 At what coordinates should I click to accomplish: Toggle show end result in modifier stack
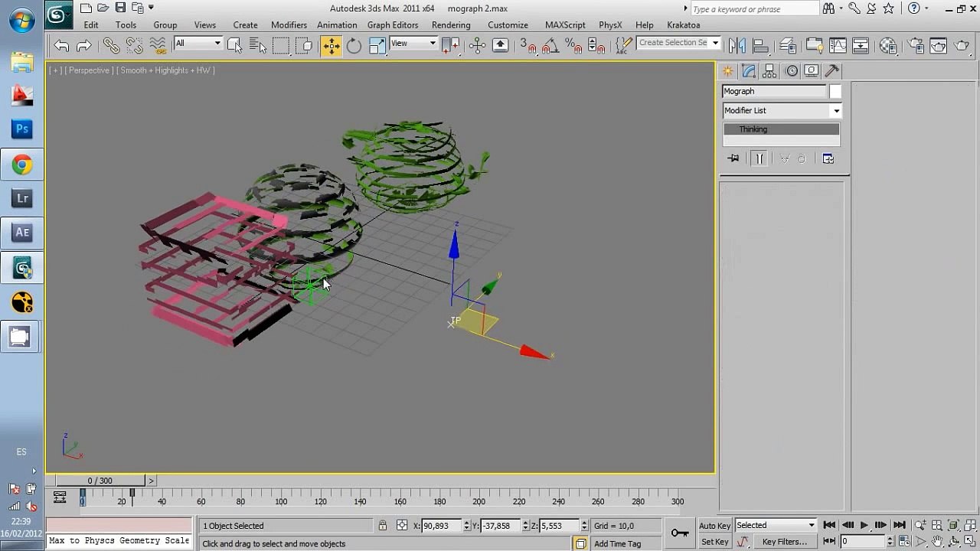pos(759,158)
